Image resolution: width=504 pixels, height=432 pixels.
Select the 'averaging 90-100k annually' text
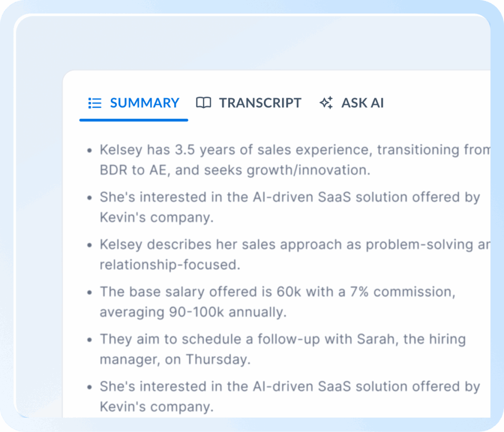coord(193,312)
